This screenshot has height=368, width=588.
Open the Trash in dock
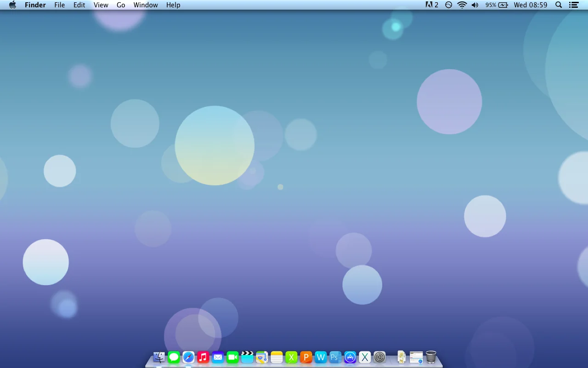tap(431, 357)
